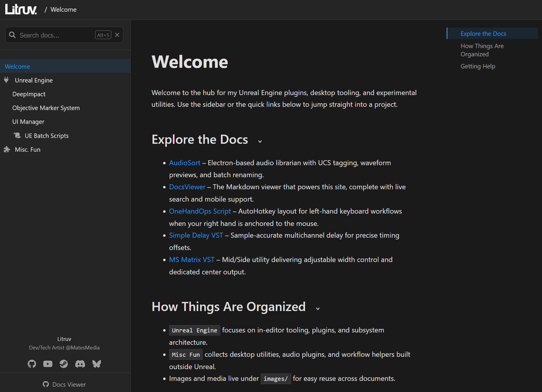Click the search magnifier icon
Image resolution: width=542 pixels, height=392 pixels.
(x=12, y=35)
